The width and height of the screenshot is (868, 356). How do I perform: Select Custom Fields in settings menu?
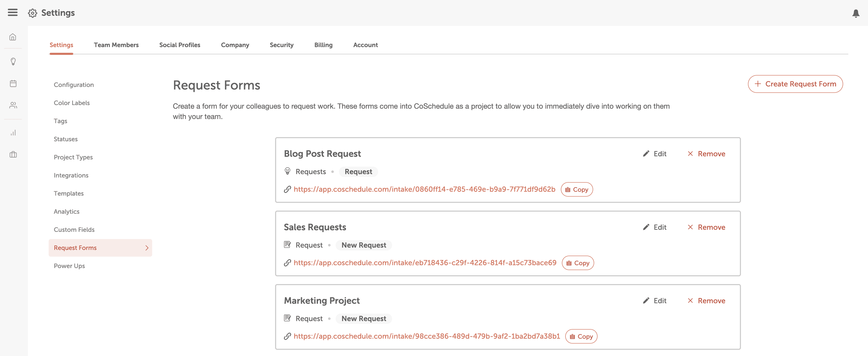click(x=74, y=230)
